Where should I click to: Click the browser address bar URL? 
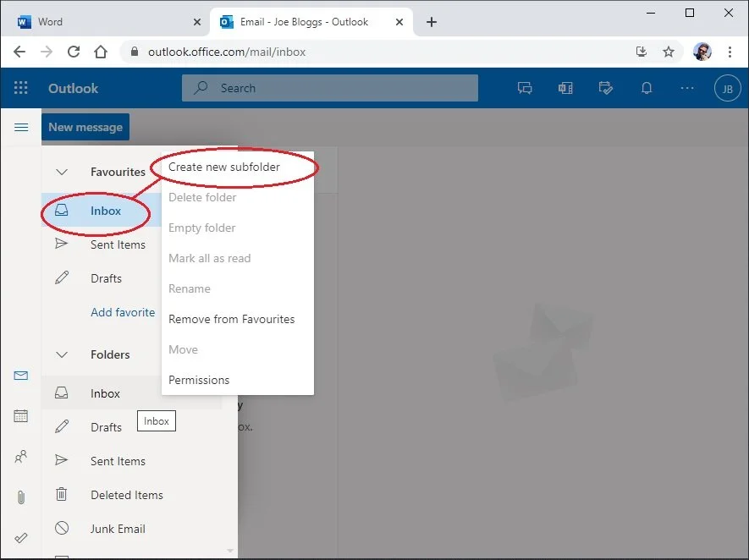click(227, 52)
